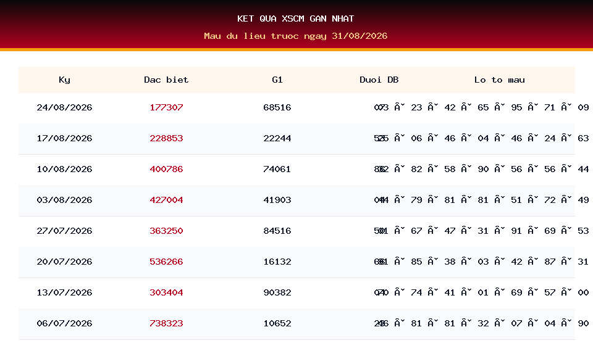Click the Dac biet column header
This screenshot has width=593, height=364.
point(166,80)
